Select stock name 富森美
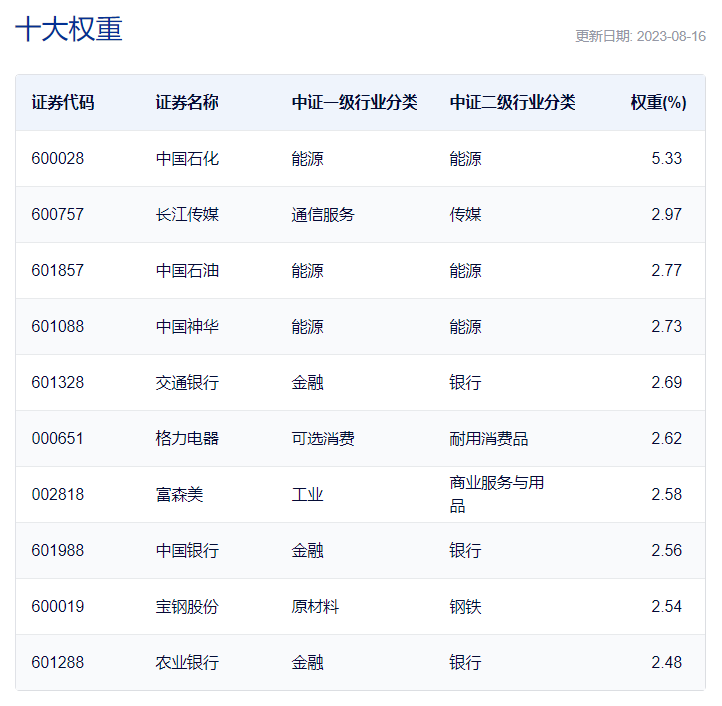722x706 pixels. (x=179, y=495)
